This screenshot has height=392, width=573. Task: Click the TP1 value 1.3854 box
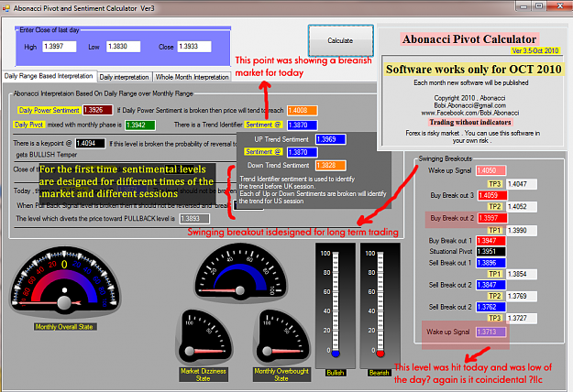point(522,274)
